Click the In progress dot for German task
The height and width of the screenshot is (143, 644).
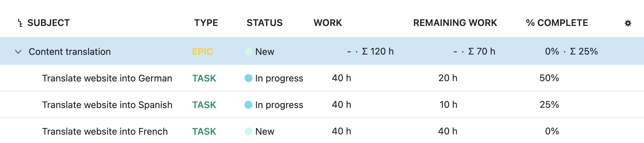pos(248,78)
